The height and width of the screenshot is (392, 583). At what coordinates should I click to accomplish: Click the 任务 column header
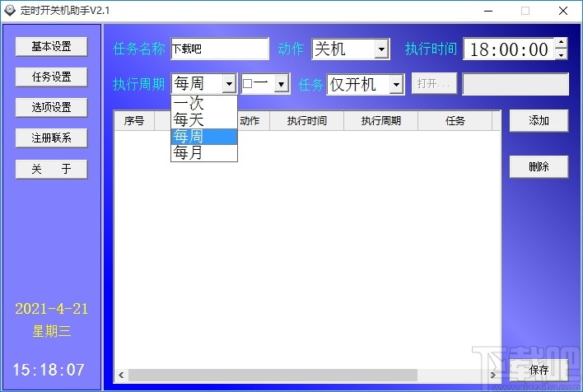[455, 120]
